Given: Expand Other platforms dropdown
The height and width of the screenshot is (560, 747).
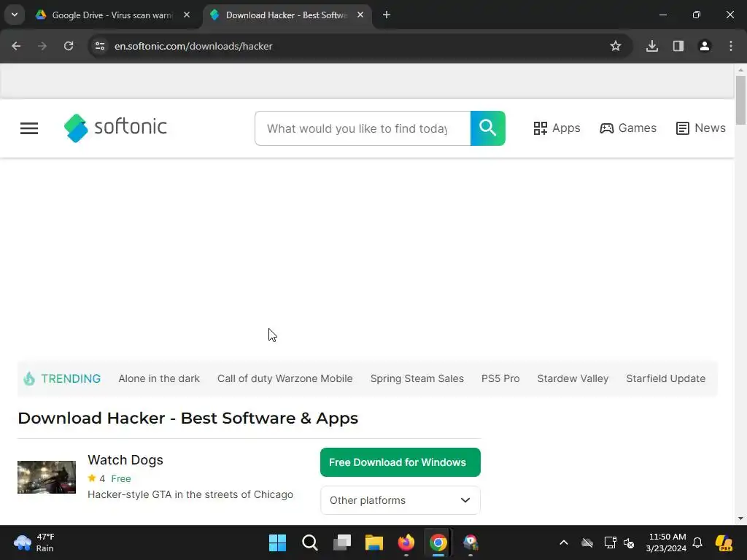Looking at the screenshot, I should tap(400, 500).
